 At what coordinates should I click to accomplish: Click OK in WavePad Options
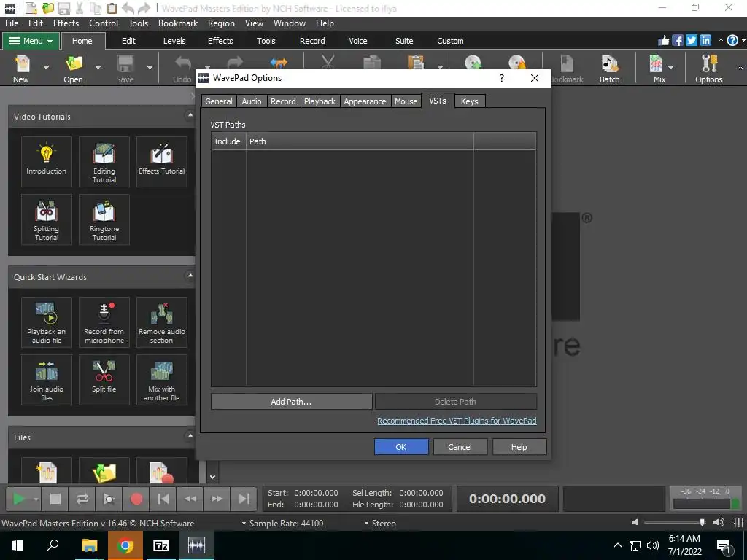(x=401, y=447)
